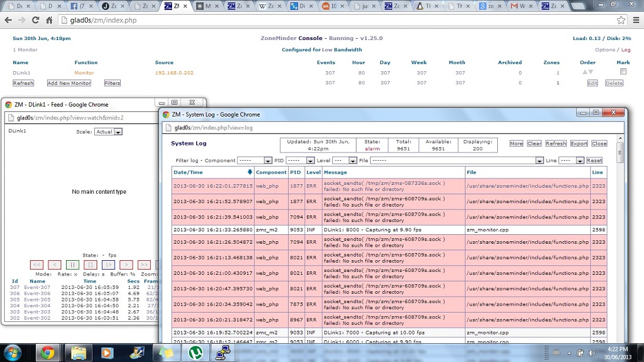Image resolution: width=644 pixels, height=362 pixels.
Task: Open the DLink1 Scale dropdown
Action: (x=108, y=132)
